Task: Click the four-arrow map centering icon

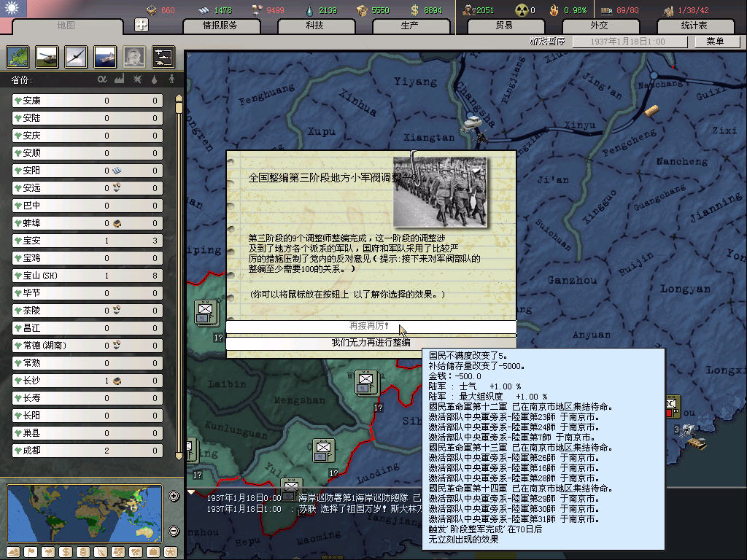Action: click(x=142, y=25)
